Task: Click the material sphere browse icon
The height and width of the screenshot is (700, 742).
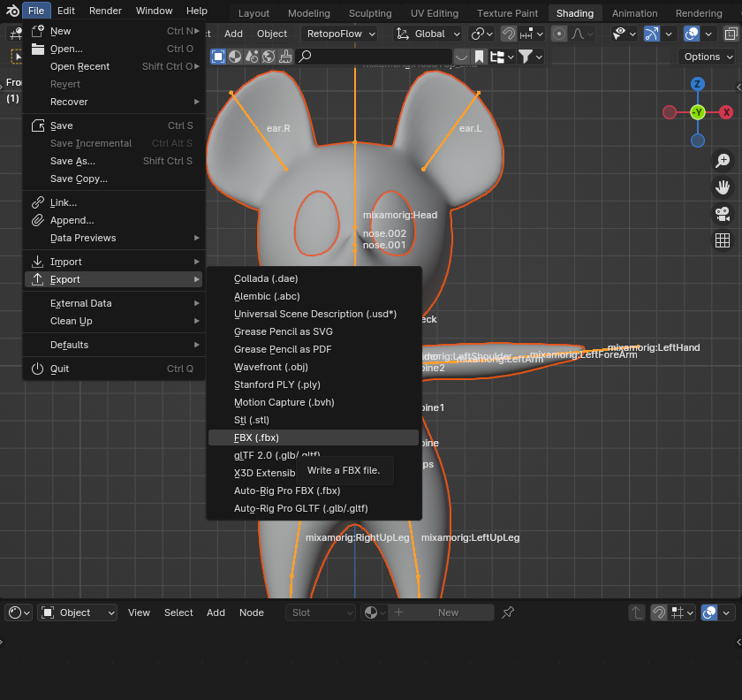Action: [375, 612]
